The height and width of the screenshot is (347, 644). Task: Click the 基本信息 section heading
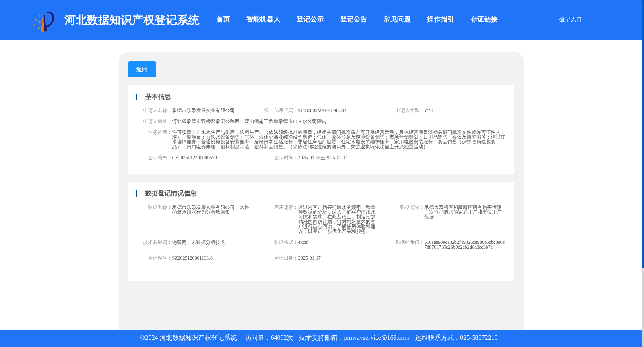158,97
